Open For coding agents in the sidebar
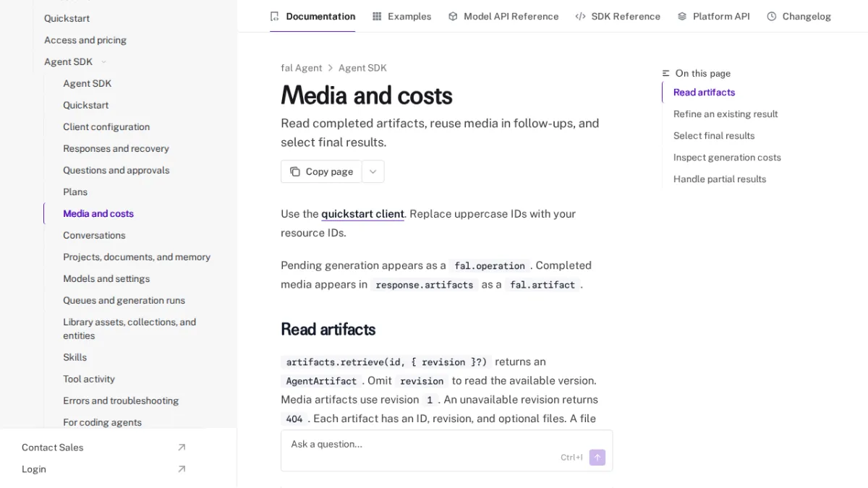This screenshot has height=488, width=868. click(x=102, y=423)
